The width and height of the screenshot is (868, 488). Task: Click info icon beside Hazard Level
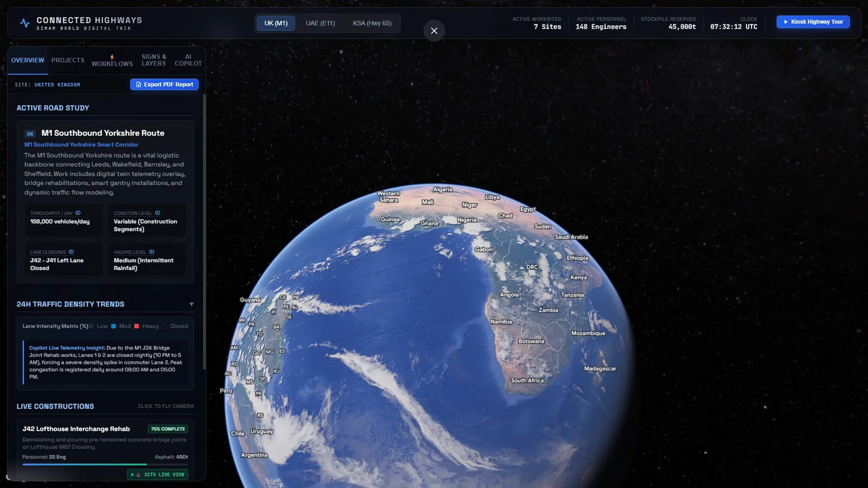(152, 252)
